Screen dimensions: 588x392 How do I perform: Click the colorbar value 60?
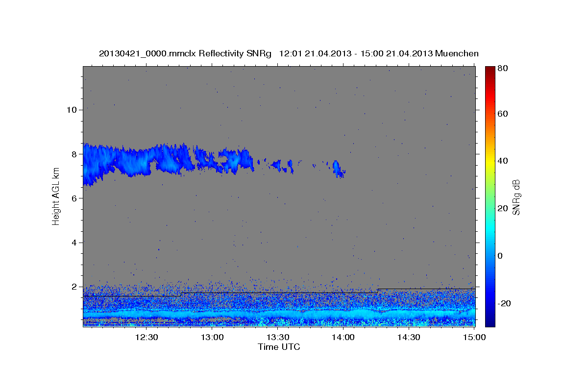point(502,114)
